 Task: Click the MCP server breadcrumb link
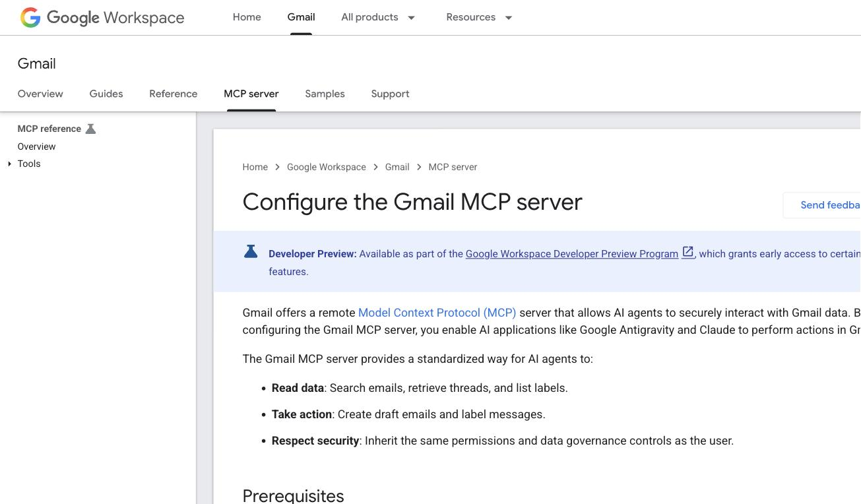point(453,167)
